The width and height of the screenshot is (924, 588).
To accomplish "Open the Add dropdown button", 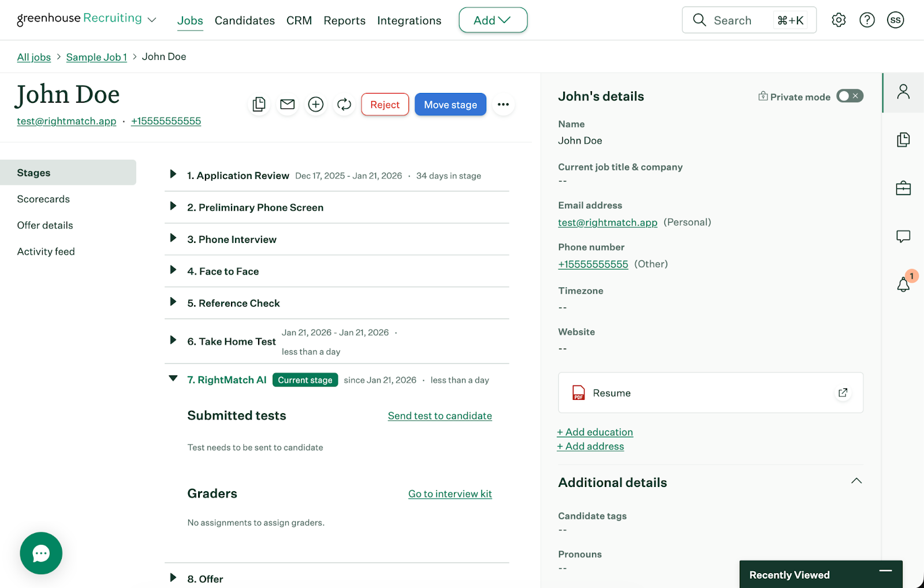I will (x=493, y=20).
